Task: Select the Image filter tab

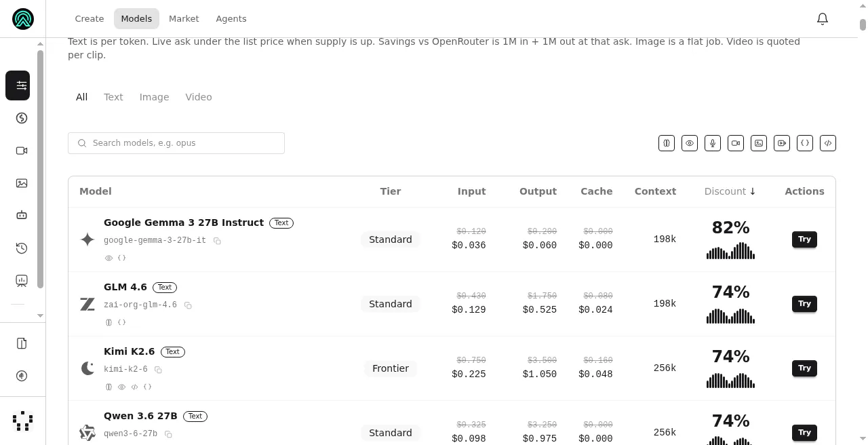Action: [x=155, y=97]
